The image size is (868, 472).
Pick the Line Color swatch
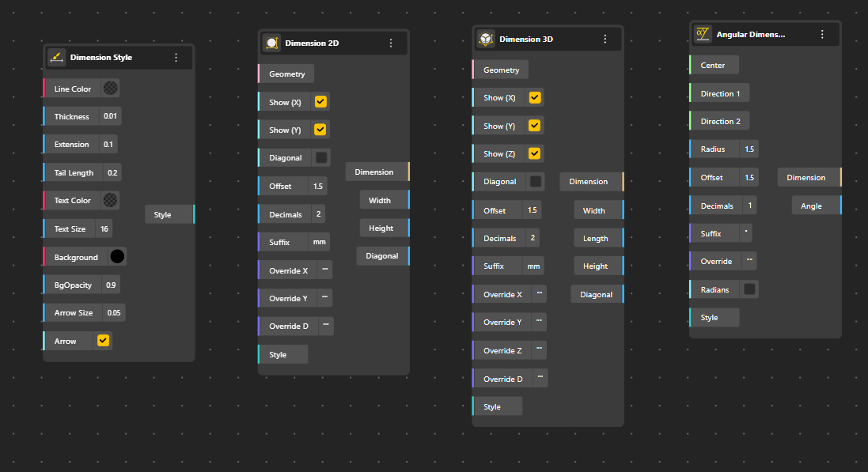point(111,89)
